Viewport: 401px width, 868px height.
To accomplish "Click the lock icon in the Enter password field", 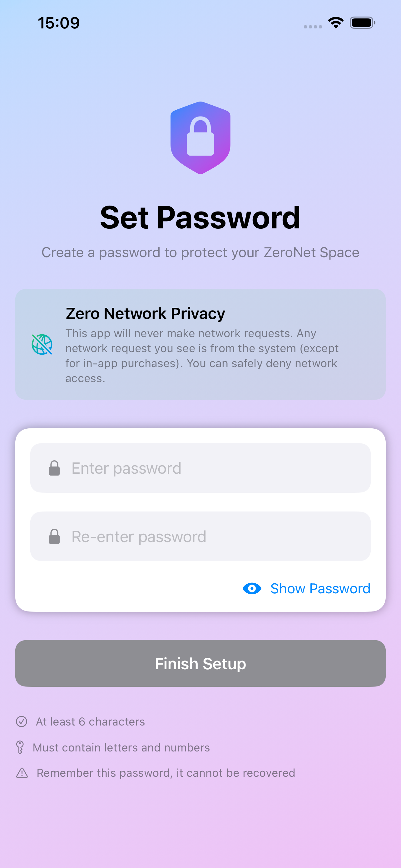I will [x=55, y=468].
